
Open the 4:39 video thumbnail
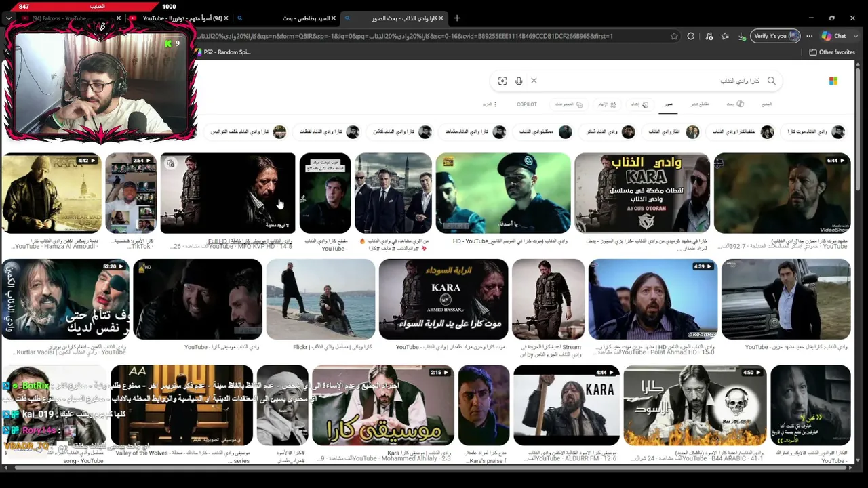point(653,299)
